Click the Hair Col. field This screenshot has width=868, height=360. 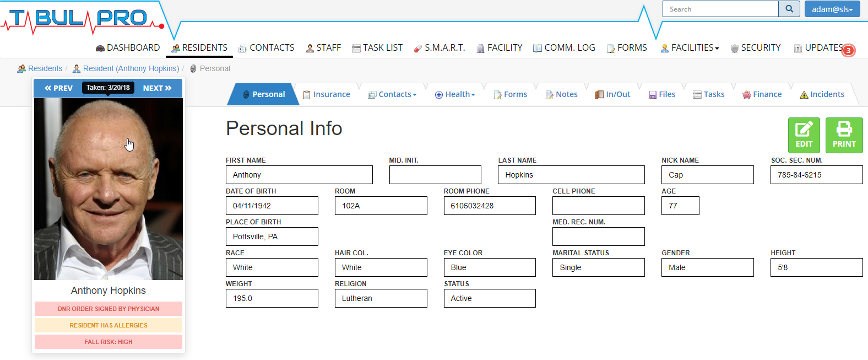click(381, 267)
